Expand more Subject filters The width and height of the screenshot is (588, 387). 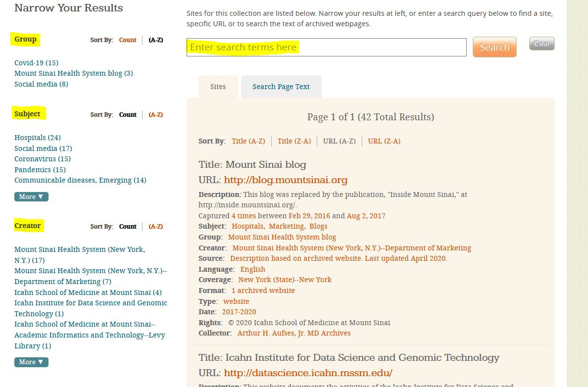pyautogui.click(x=31, y=196)
